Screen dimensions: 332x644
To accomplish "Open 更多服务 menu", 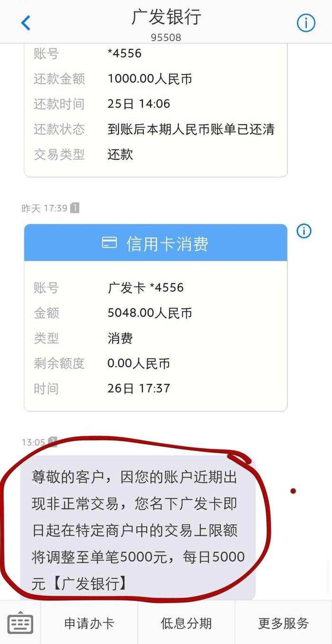I will tap(283, 623).
